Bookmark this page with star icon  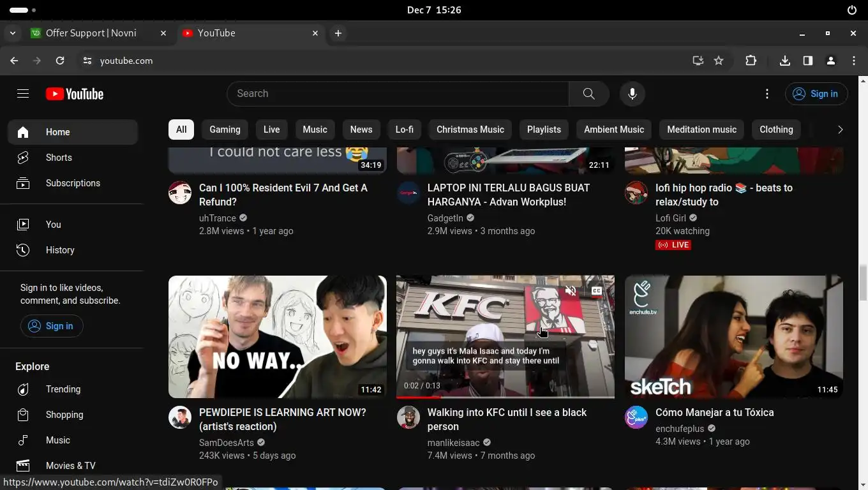719,61
